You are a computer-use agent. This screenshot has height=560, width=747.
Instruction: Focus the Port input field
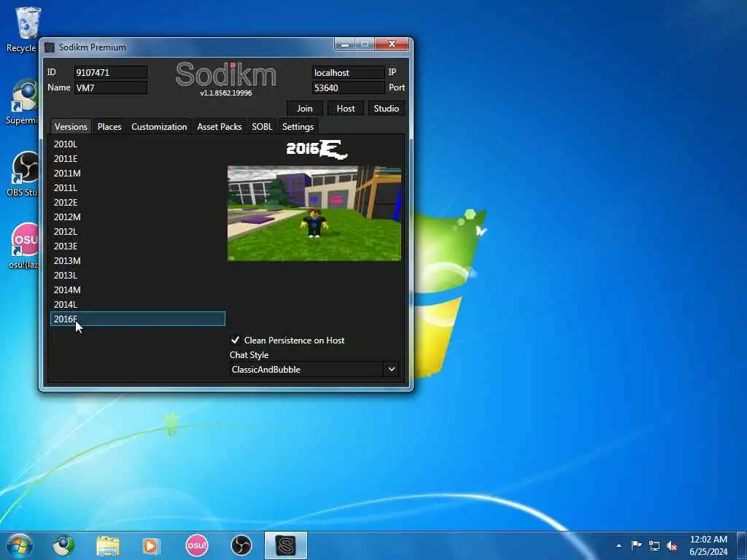[348, 87]
